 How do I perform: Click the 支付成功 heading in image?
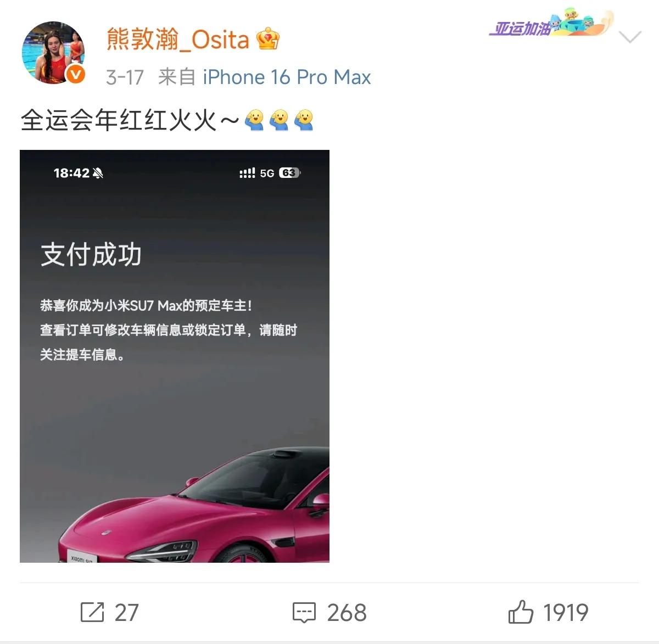coord(91,255)
